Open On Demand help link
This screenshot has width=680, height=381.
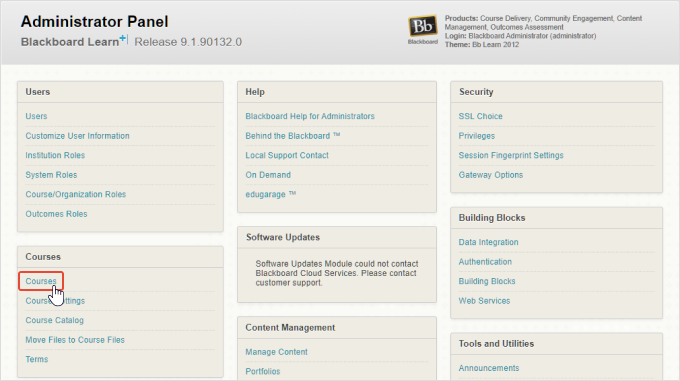[268, 175]
